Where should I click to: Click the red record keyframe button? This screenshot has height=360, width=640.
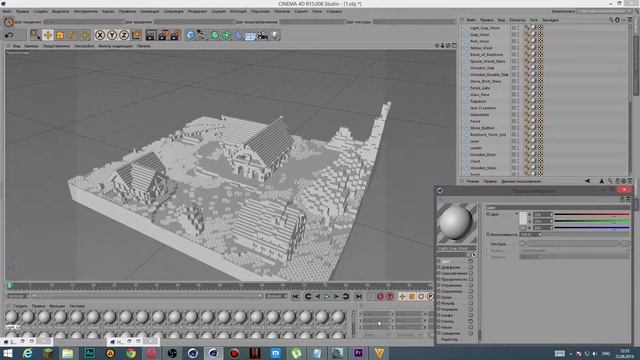[x=380, y=296]
